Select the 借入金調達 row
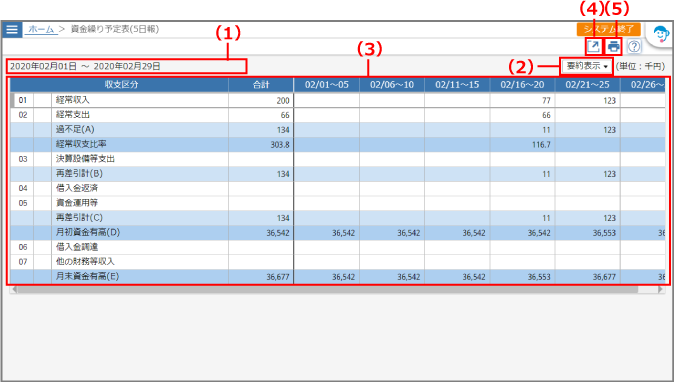The width and height of the screenshot is (674, 382). pos(338,247)
